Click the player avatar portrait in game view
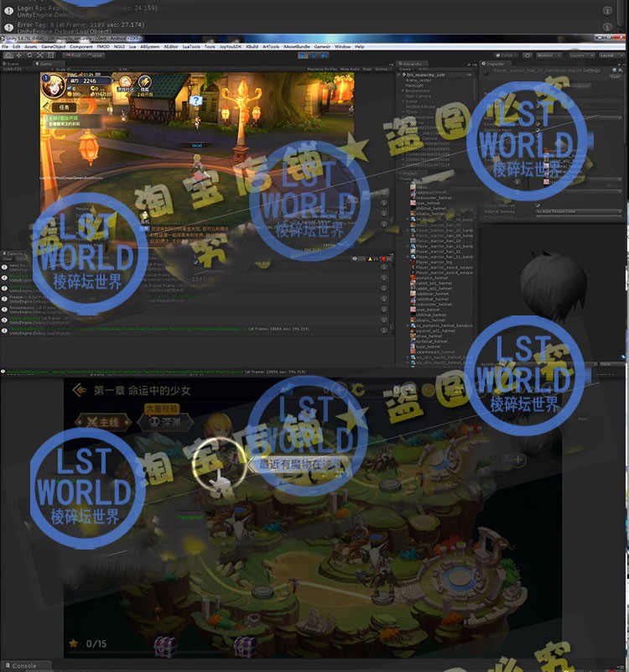This screenshot has width=629, height=672. click(x=53, y=86)
